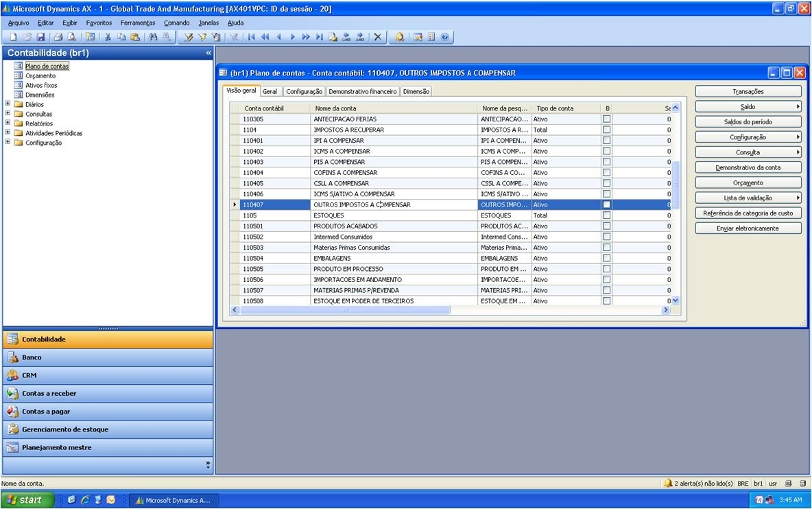The image size is (812, 509).
Task: Open the CRM module
Action: (108, 375)
